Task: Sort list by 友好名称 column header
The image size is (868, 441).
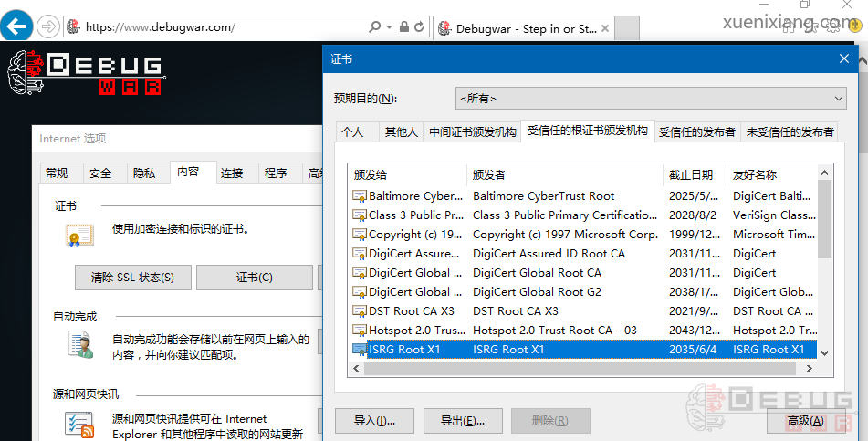Action: pos(771,175)
